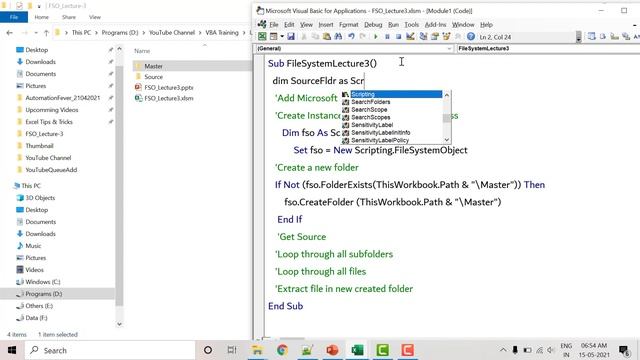Select SensitivityLabelInitInfo in autocomplete list
This screenshot has height=360, width=640.
coord(380,133)
